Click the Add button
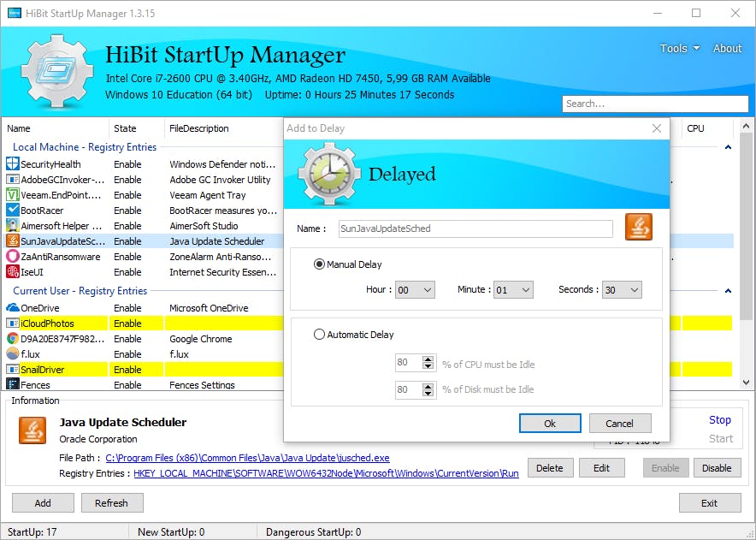 [43, 503]
